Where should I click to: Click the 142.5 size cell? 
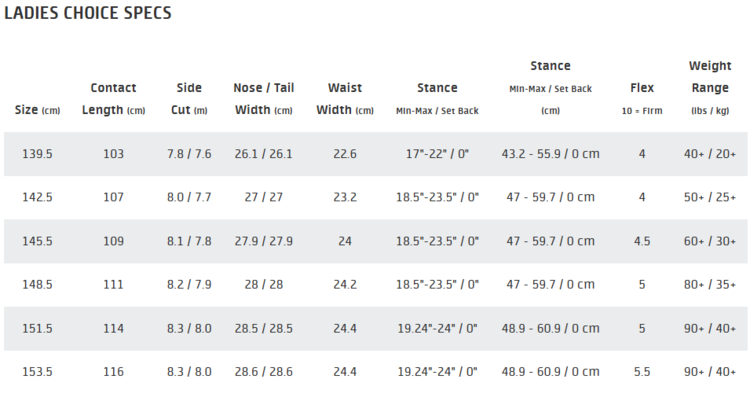(38, 197)
